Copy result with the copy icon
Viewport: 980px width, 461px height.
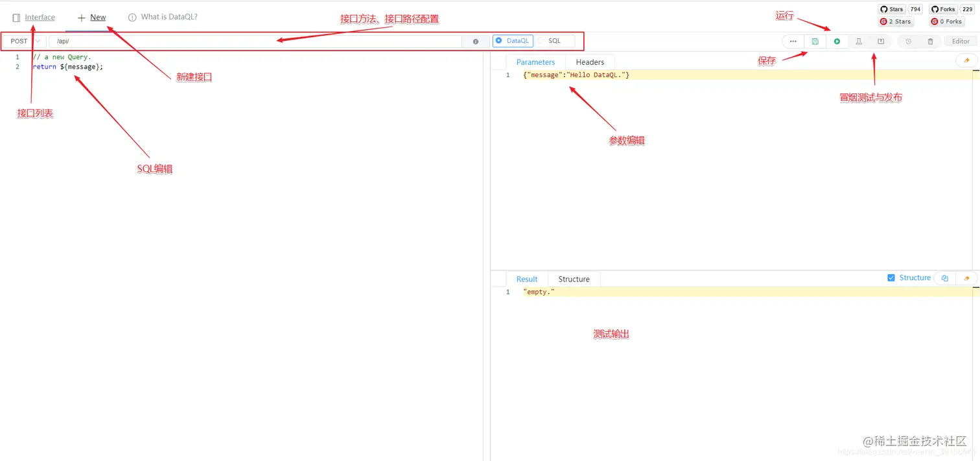pyautogui.click(x=945, y=278)
